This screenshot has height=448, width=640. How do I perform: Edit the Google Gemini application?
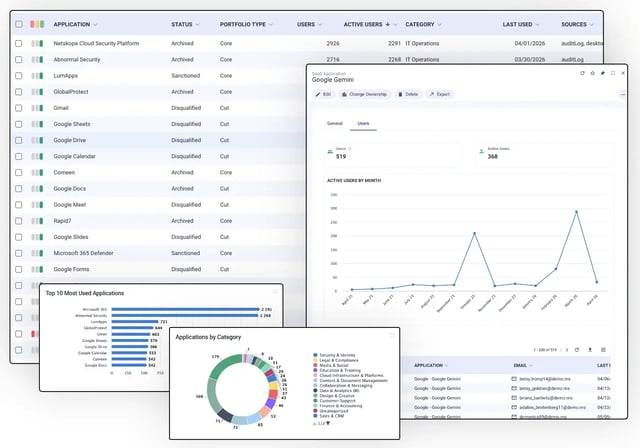(x=323, y=94)
